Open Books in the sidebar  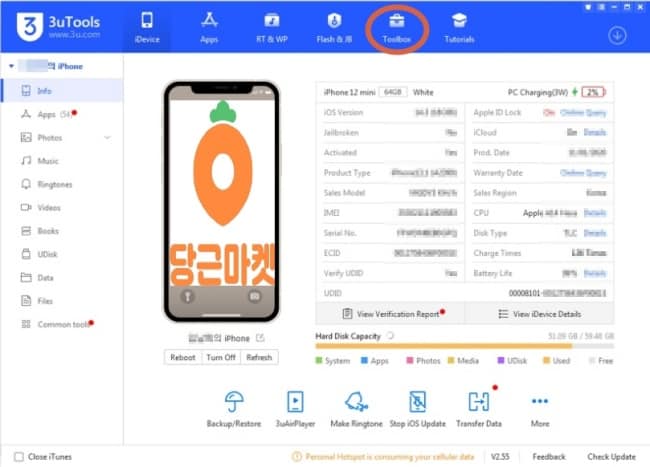pos(62,231)
